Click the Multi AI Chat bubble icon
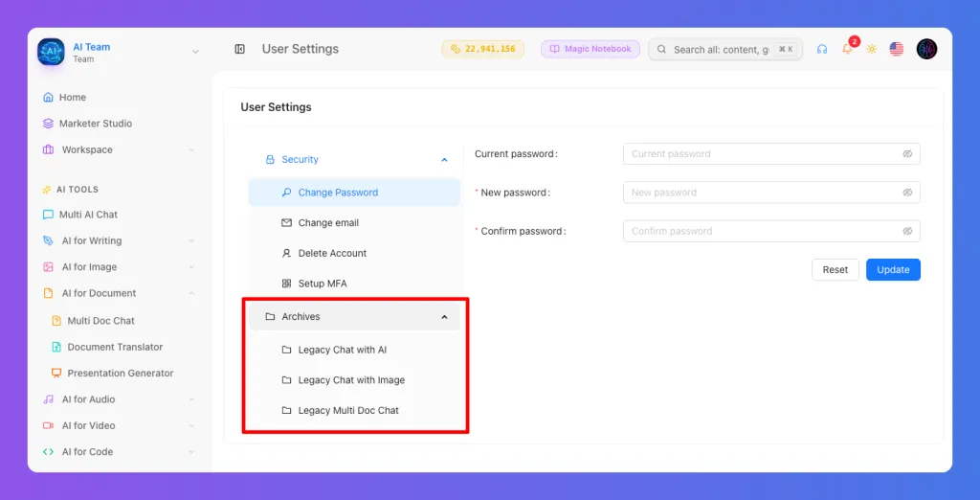The image size is (980, 500). [x=48, y=215]
